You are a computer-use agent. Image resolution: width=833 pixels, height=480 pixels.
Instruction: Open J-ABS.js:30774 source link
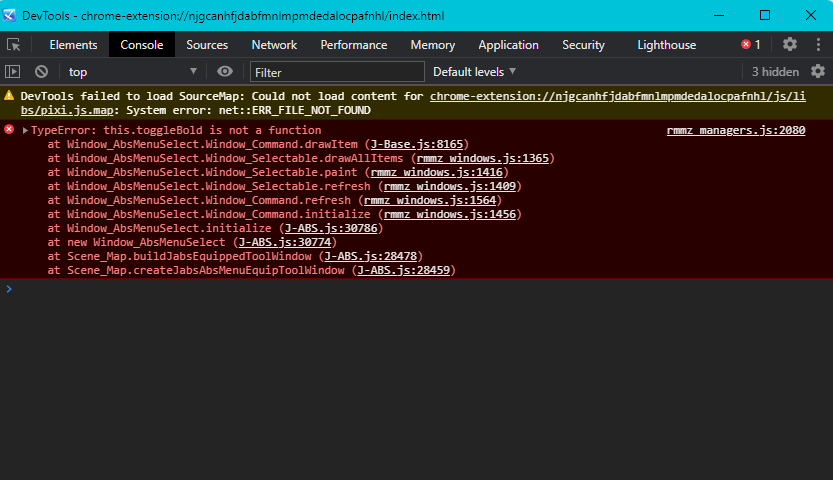(285, 242)
